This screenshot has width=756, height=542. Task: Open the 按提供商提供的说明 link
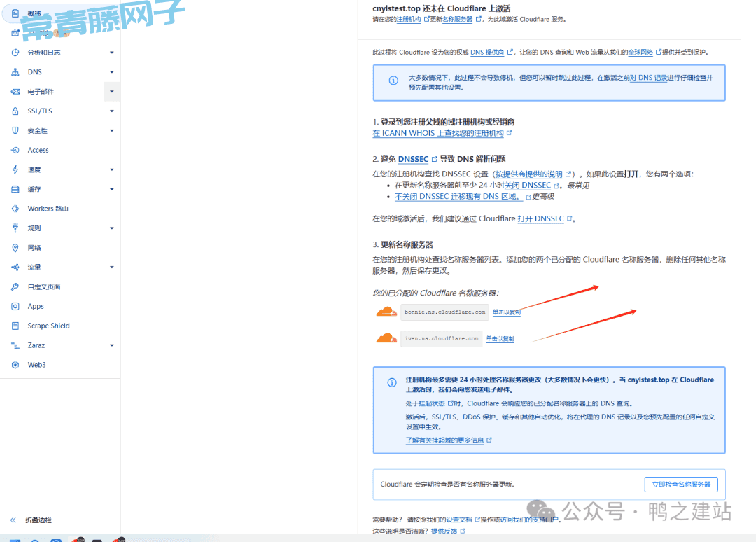(x=529, y=174)
